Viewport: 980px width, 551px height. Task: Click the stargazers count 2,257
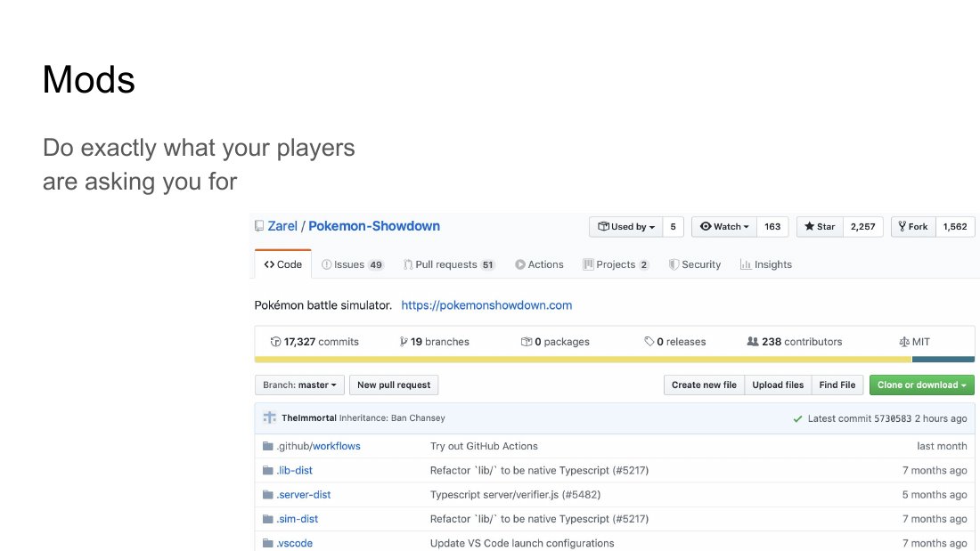[862, 227]
